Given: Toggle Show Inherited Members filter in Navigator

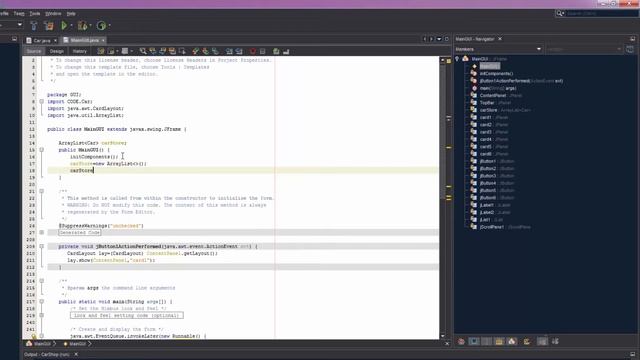Looking at the screenshot, I should (461, 342).
